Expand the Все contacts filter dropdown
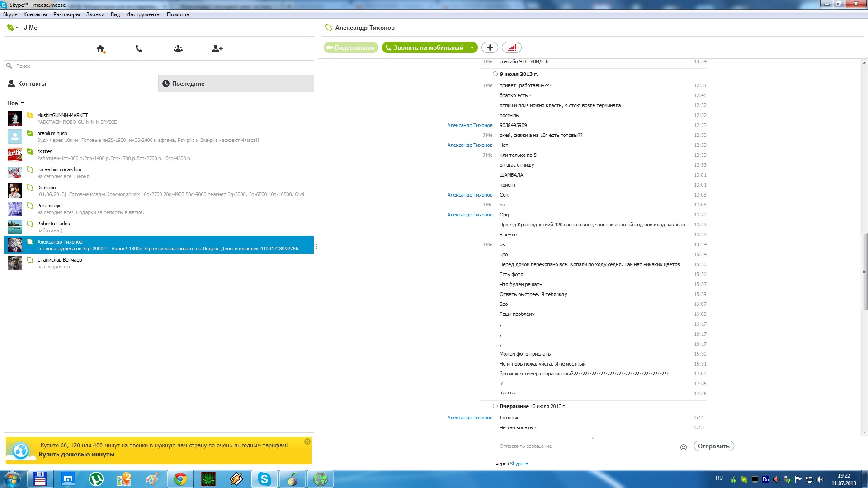The width and height of the screenshot is (868, 488). pyautogui.click(x=22, y=103)
